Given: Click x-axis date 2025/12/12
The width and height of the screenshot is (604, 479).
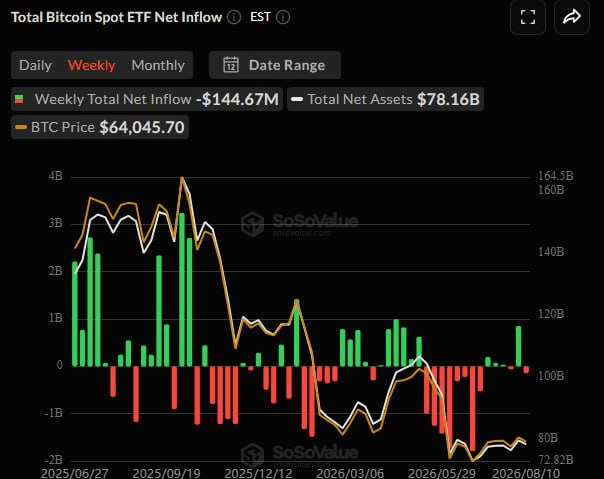Looking at the screenshot, I should (258, 473).
